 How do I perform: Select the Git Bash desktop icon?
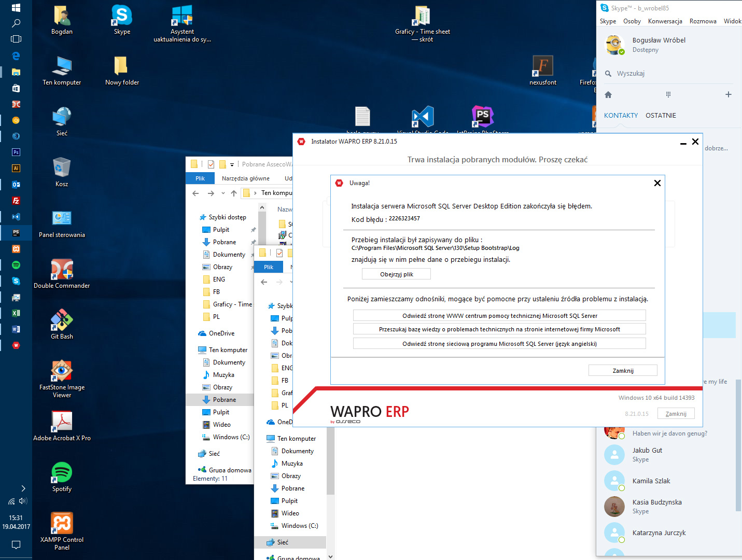tap(62, 324)
